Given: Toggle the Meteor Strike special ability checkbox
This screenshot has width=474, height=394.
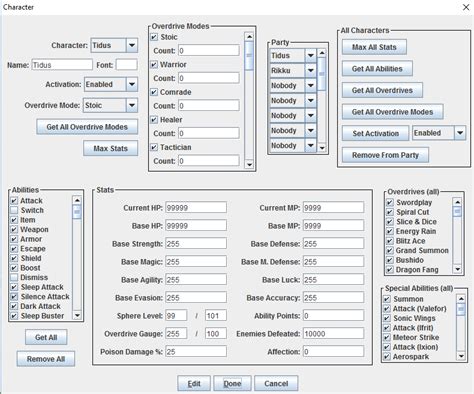Looking at the screenshot, I should tap(387, 337).
